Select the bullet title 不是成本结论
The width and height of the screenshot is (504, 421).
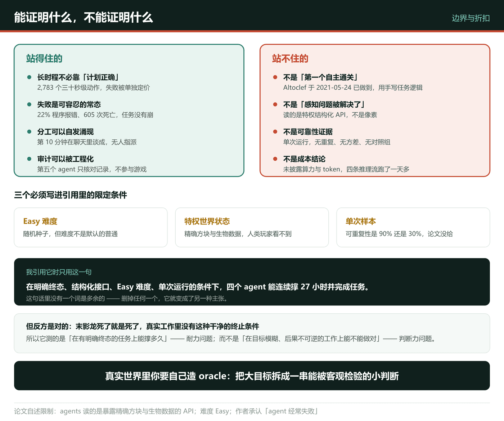(x=304, y=159)
